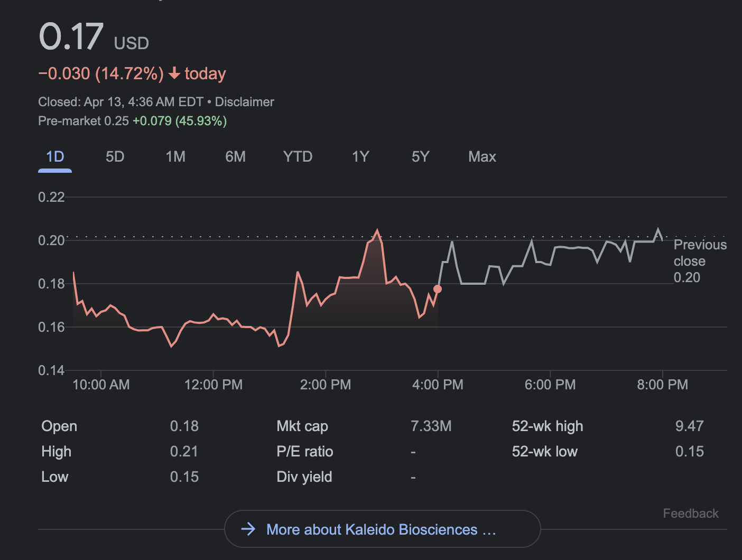Click the red down arrow next to today
742x560 pixels.
174,73
